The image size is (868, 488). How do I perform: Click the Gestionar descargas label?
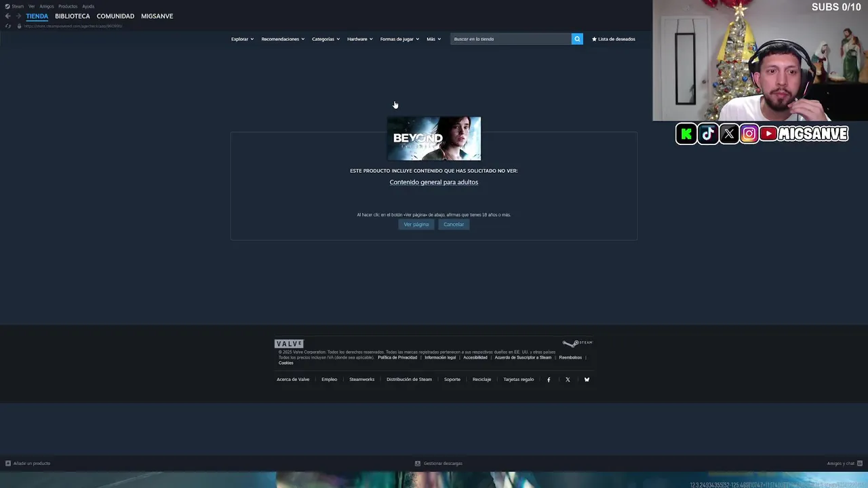pyautogui.click(x=443, y=464)
